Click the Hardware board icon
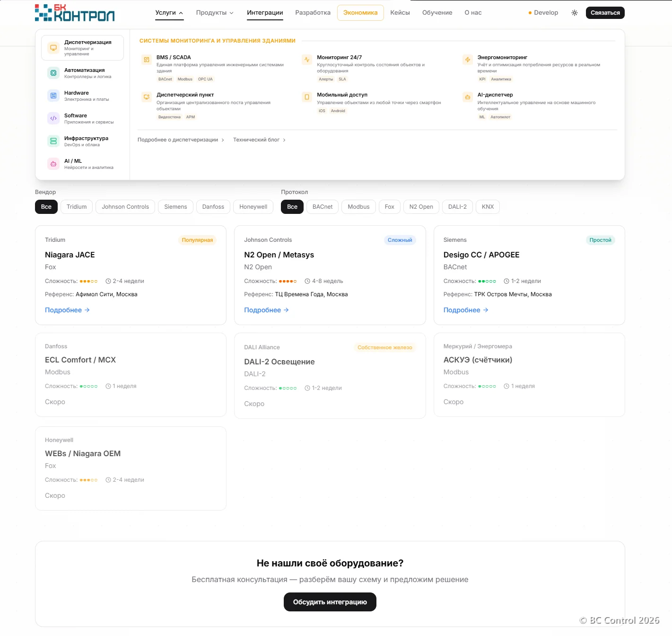This screenshot has width=672, height=636. [x=53, y=96]
